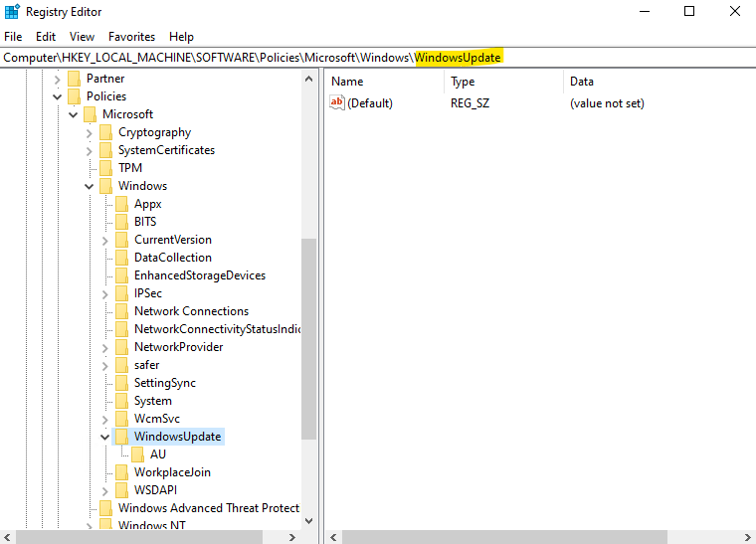This screenshot has height=544, width=756.
Task: Expand the Partner key
Action: click(x=58, y=79)
